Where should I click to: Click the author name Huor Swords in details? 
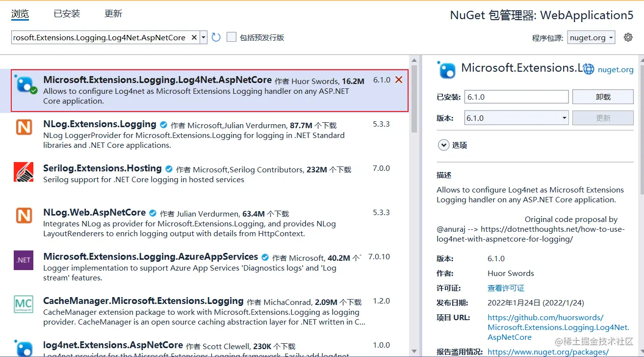[x=511, y=274]
